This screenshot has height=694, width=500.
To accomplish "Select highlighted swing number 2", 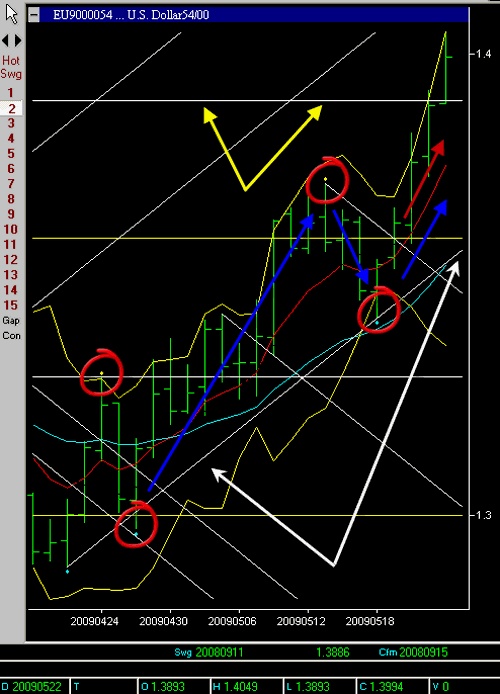I will pos(12,108).
